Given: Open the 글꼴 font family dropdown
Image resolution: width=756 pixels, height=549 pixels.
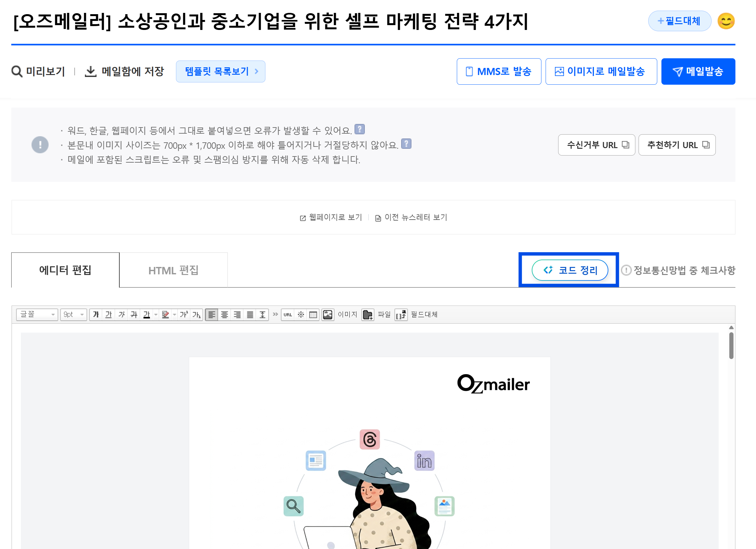Looking at the screenshot, I should click(37, 314).
